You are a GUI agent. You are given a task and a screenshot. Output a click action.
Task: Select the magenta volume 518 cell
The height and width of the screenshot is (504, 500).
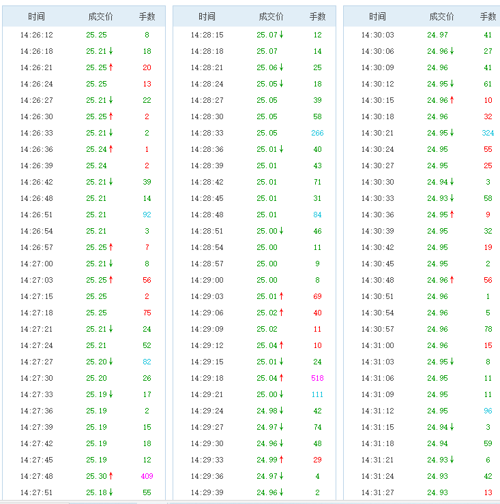pos(317,378)
